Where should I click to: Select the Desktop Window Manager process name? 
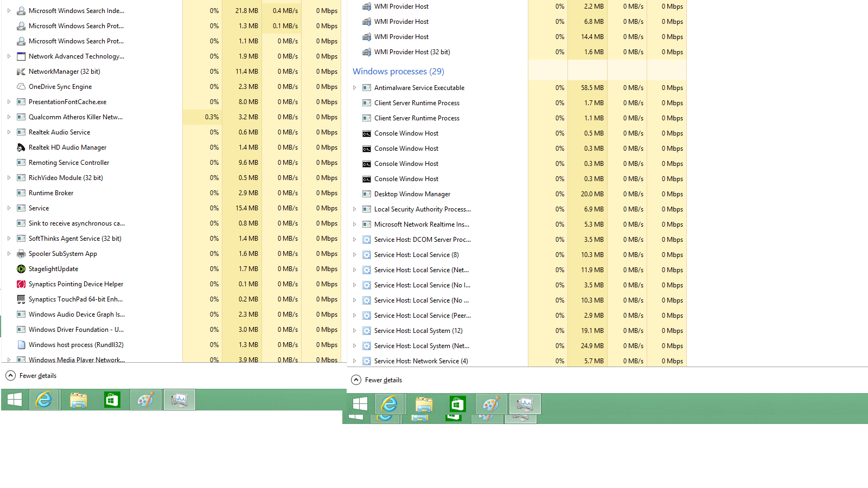point(412,194)
